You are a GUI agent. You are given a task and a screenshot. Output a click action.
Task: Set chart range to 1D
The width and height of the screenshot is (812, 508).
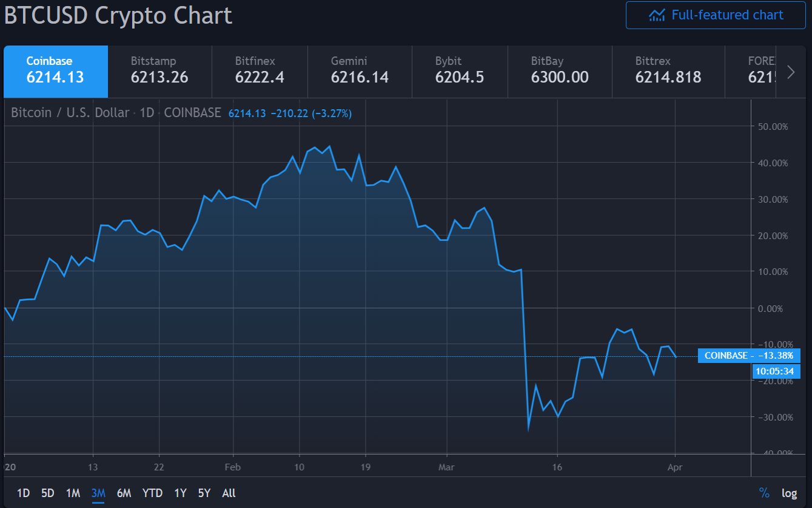click(23, 493)
